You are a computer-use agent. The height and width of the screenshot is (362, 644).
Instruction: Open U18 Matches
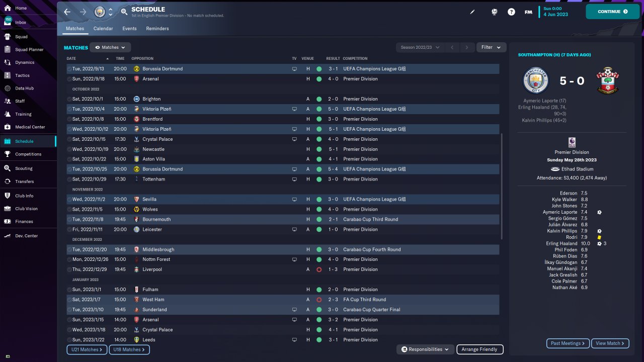click(x=129, y=349)
